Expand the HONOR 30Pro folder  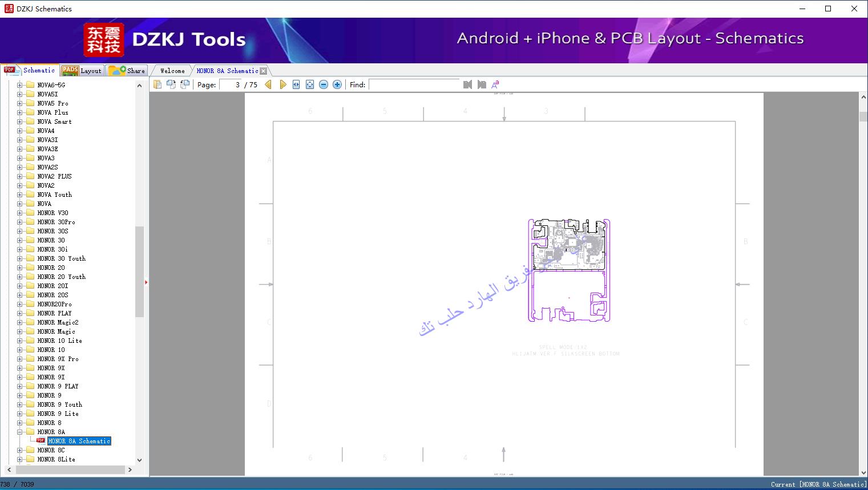click(19, 222)
